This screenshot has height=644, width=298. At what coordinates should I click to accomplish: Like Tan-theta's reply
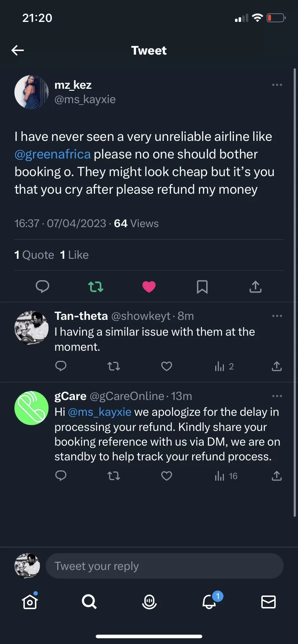tap(166, 366)
